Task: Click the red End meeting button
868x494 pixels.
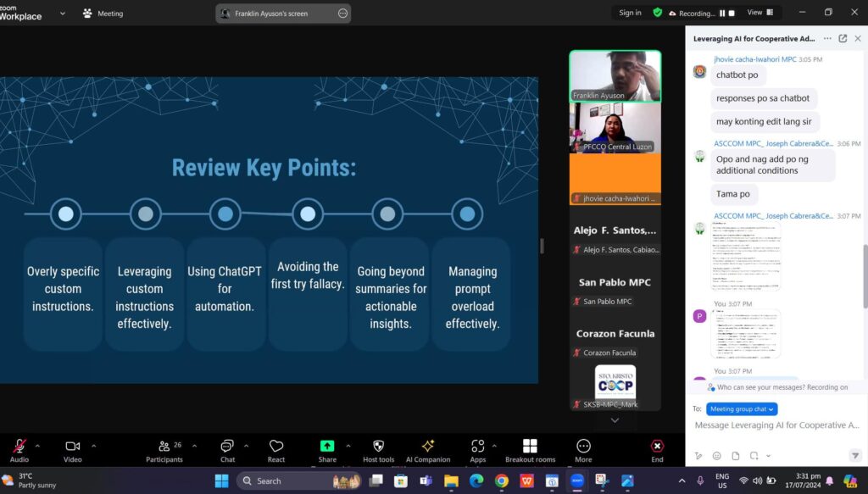Action: coord(657,450)
